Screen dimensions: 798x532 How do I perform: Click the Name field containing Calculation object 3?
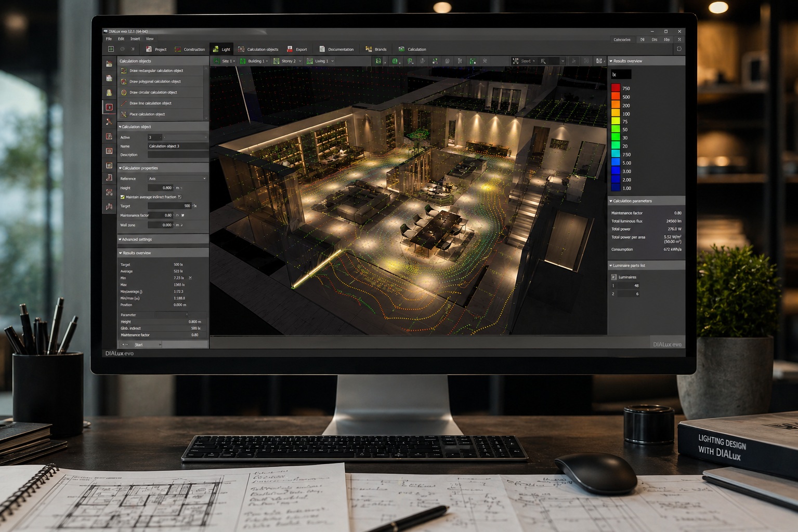click(177, 147)
